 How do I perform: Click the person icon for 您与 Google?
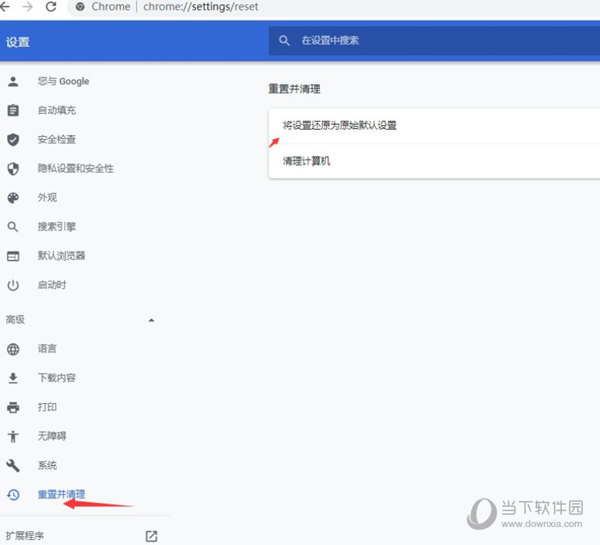13,81
